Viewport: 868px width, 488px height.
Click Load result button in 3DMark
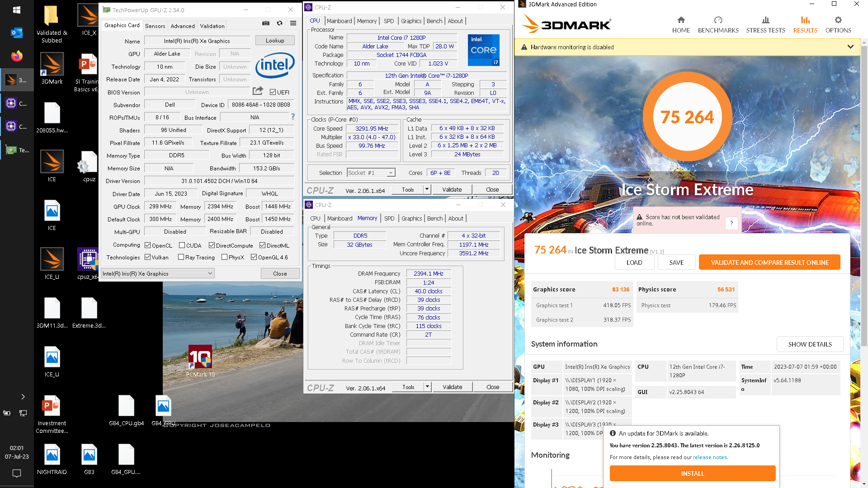(x=634, y=262)
